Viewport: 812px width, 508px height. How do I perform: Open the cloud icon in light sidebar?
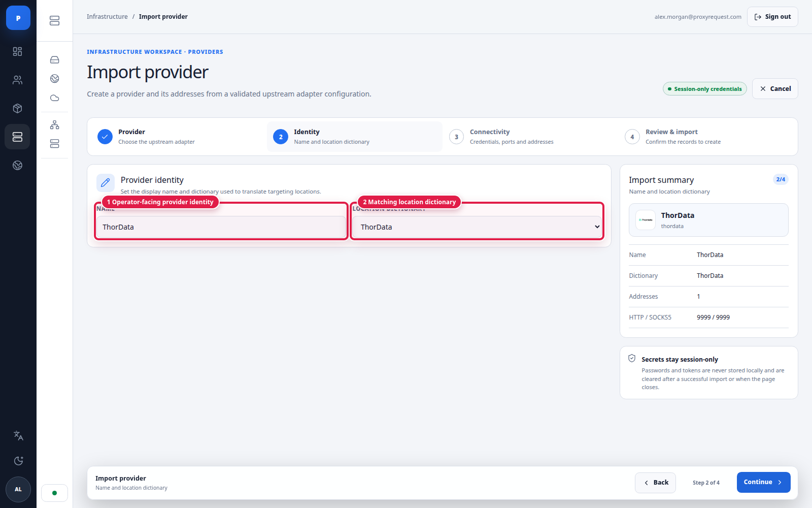tap(55, 98)
